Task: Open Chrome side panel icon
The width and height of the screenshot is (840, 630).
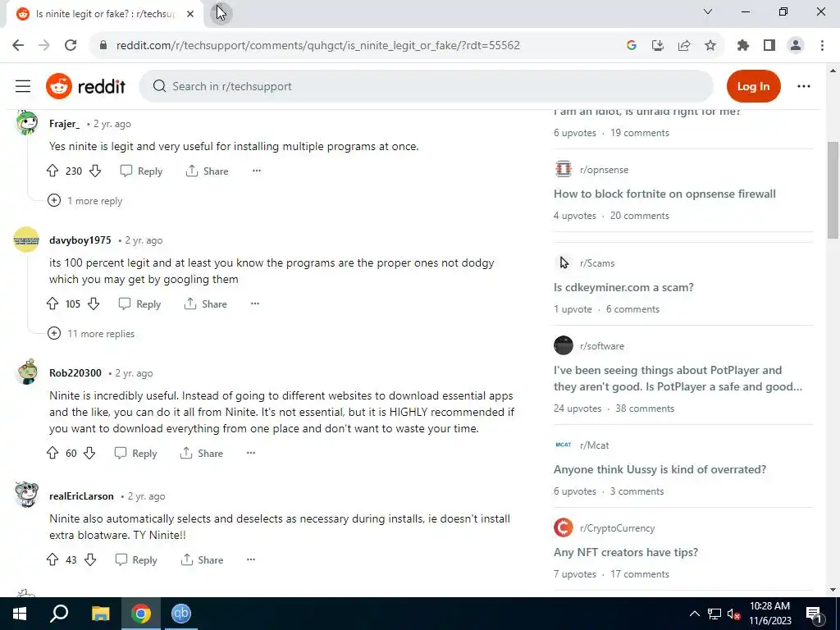Action: [x=769, y=46]
